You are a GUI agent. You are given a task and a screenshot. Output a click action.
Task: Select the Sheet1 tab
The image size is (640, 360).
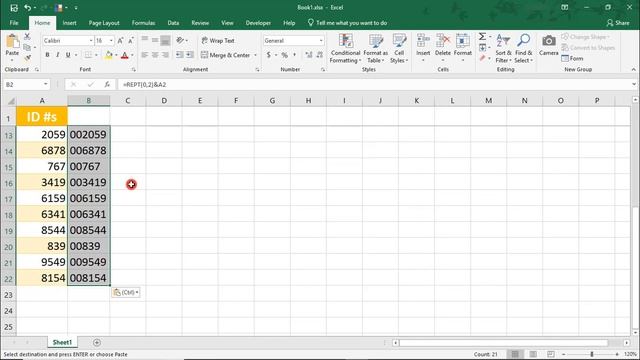tap(62, 342)
